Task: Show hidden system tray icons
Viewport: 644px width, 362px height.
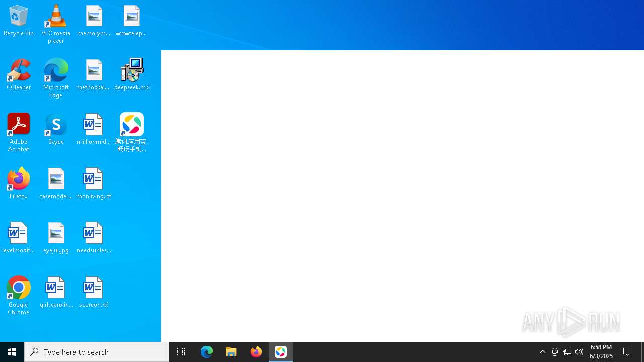Action: click(x=543, y=352)
